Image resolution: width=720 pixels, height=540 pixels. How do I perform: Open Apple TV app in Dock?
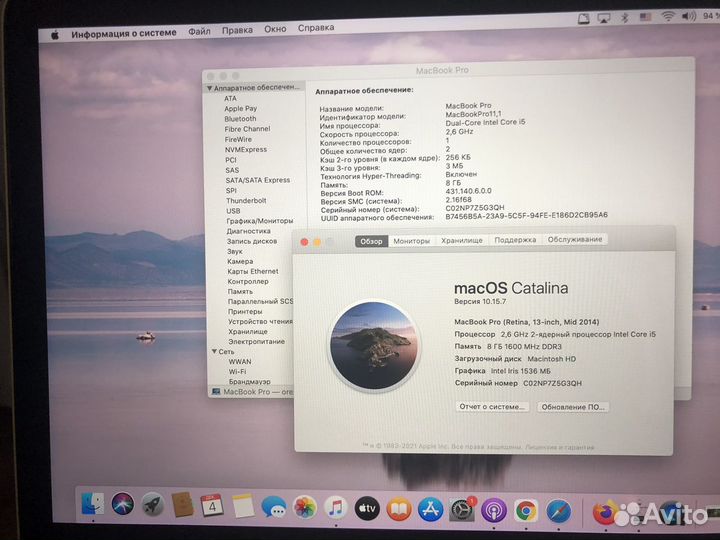(x=367, y=509)
